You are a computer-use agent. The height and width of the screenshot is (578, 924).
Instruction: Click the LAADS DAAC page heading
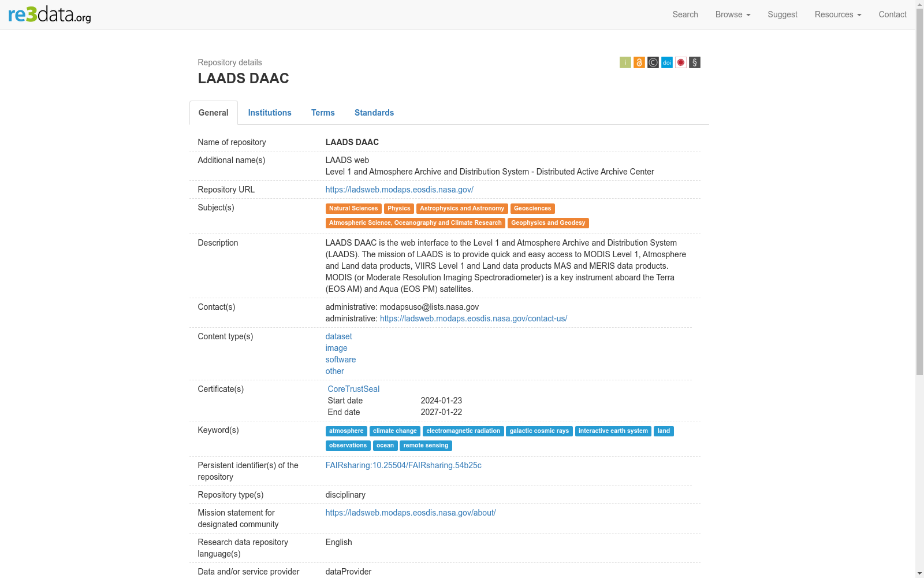243,79
